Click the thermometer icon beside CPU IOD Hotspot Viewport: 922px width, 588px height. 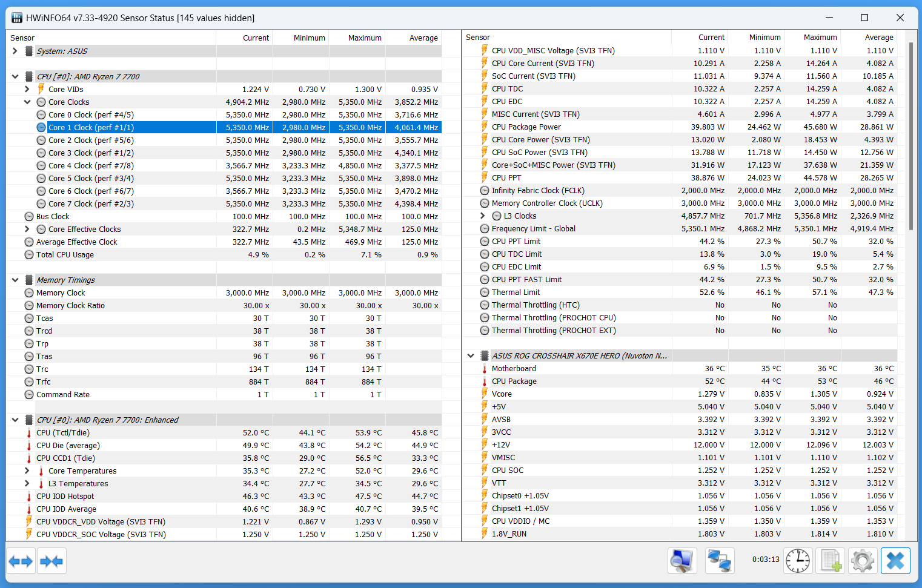click(29, 496)
